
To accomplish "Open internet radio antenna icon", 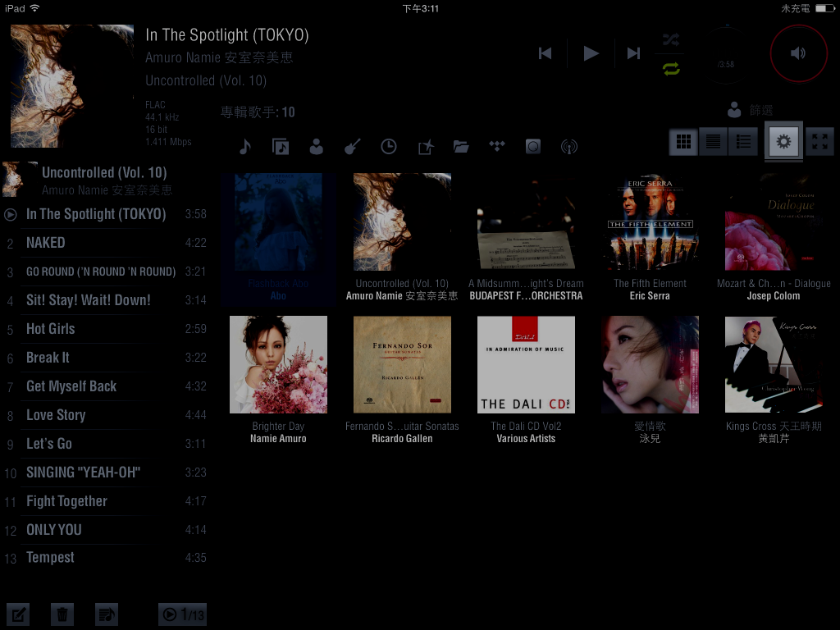I will pyautogui.click(x=568, y=147).
